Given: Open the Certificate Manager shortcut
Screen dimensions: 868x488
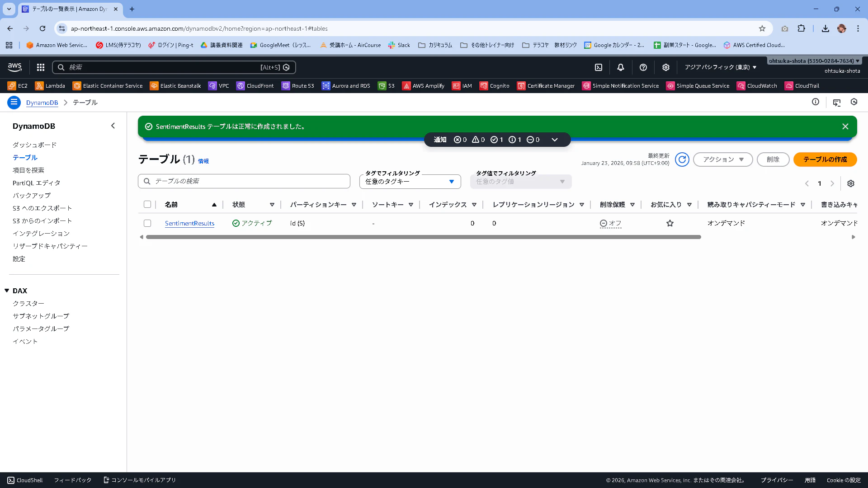Looking at the screenshot, I should (546, 86).
